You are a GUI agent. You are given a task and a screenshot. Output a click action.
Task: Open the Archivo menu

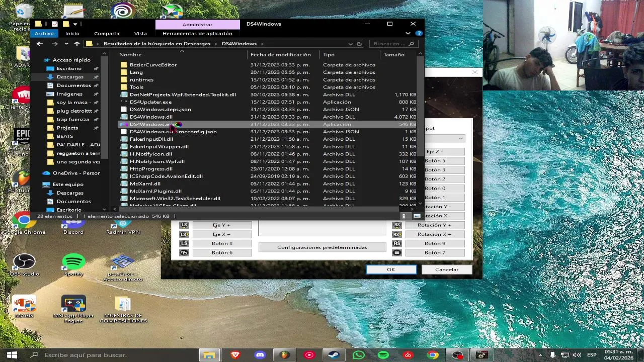pos(44,34)
